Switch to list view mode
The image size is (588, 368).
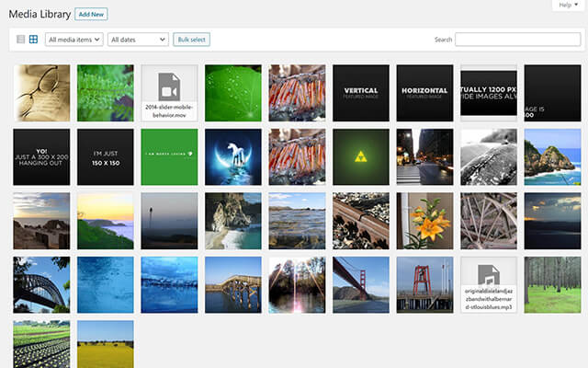click(20, 39)
